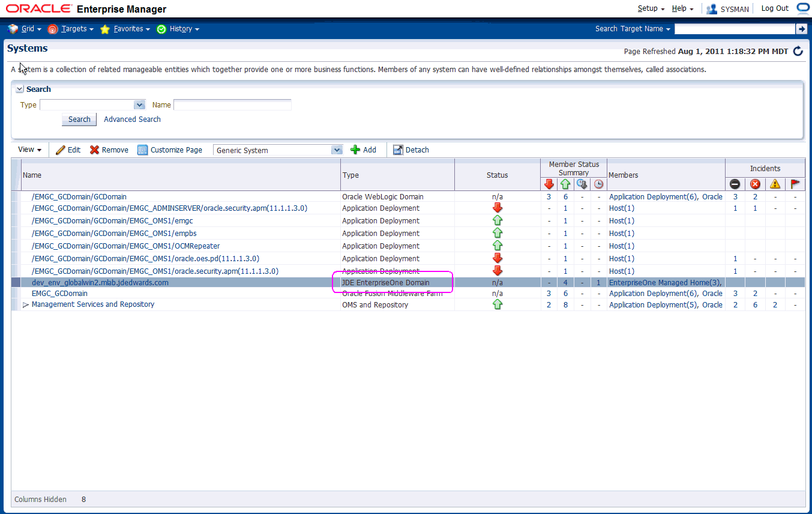Collapse the Search section
Viewport: 812px width, 514px height.
coord(20,89)
